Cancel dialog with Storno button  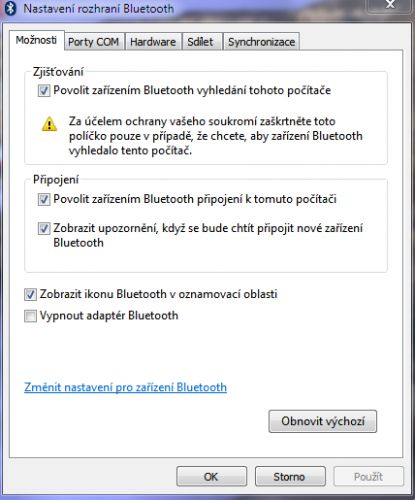(x=290, y=477)
